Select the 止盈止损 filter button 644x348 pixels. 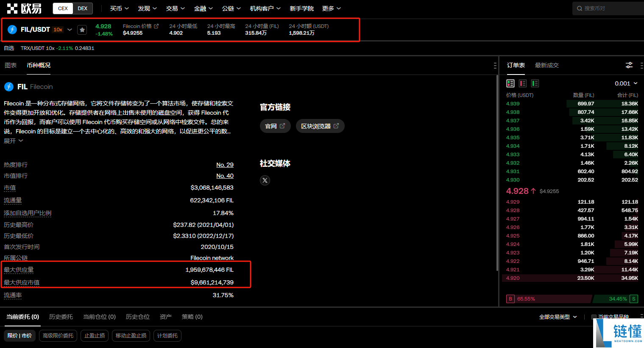coord(95,336)
